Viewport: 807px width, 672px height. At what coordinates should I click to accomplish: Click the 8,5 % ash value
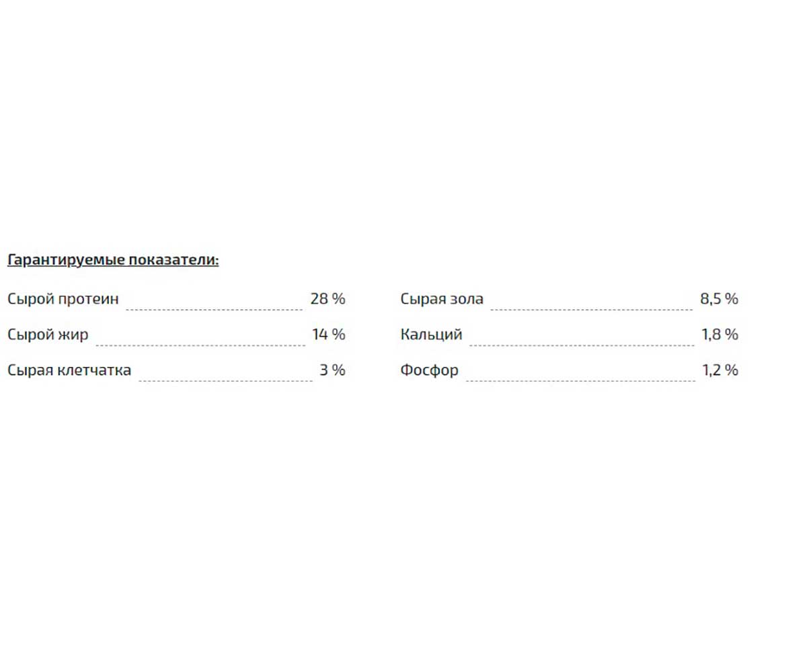click(719, 299)
